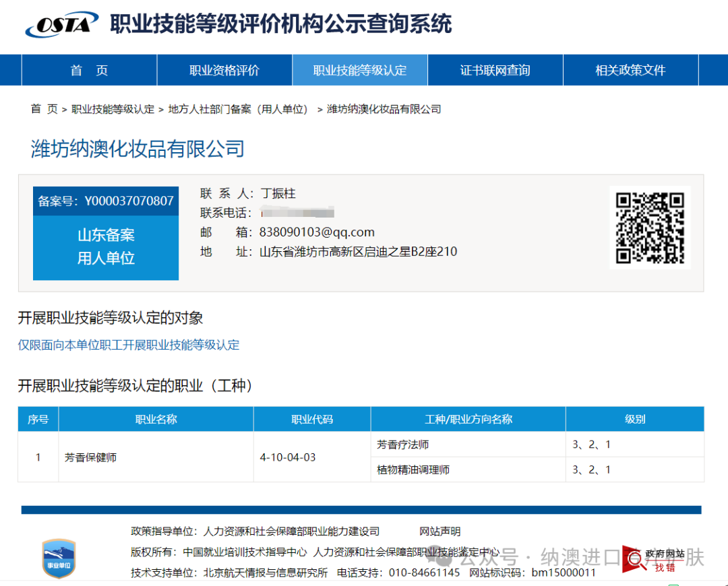Select the 职业技能等级认定 menu item
The width and height of the screenshot is (728, 586).
point(359,70)
